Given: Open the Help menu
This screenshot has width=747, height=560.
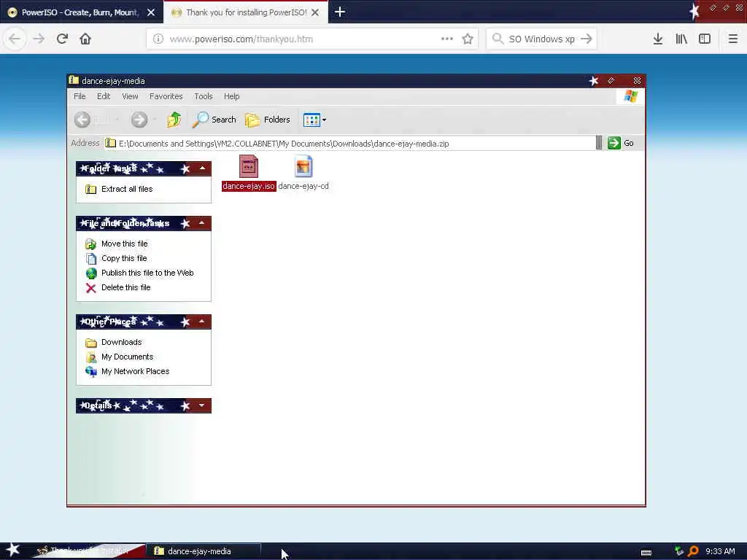Looking at the screenshot, I should (231, 96).
